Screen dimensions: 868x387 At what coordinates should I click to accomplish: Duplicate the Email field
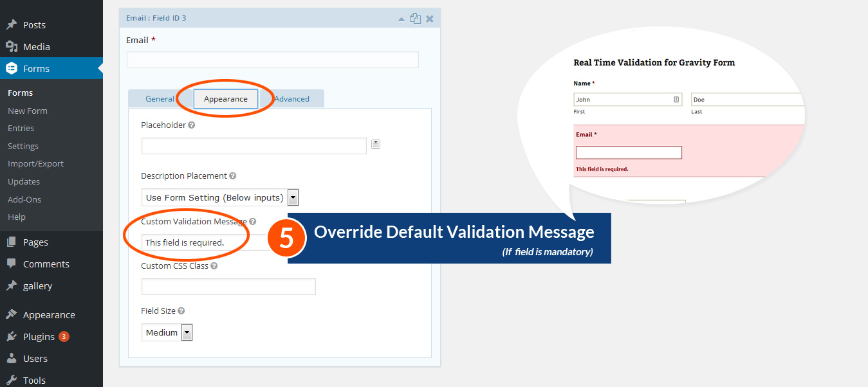(x=416, y=19)
